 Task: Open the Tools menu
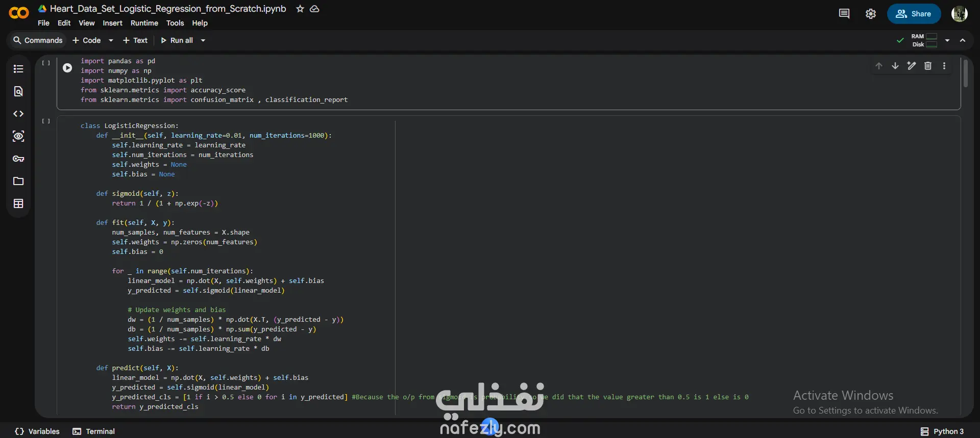(x=175, y=23)
